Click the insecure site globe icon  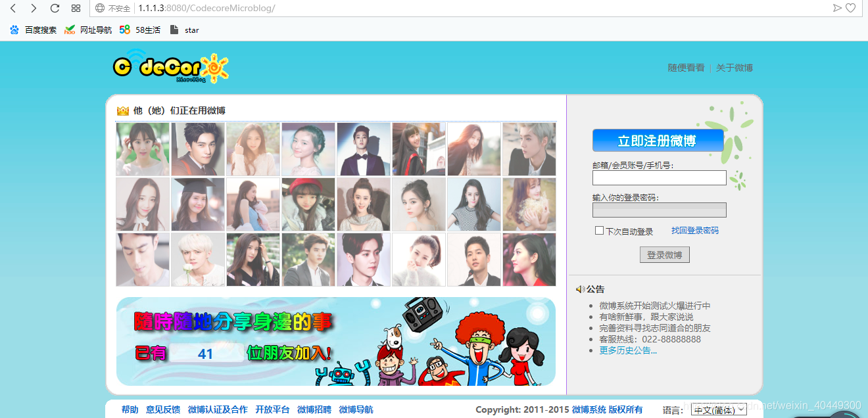click(100, 9)
